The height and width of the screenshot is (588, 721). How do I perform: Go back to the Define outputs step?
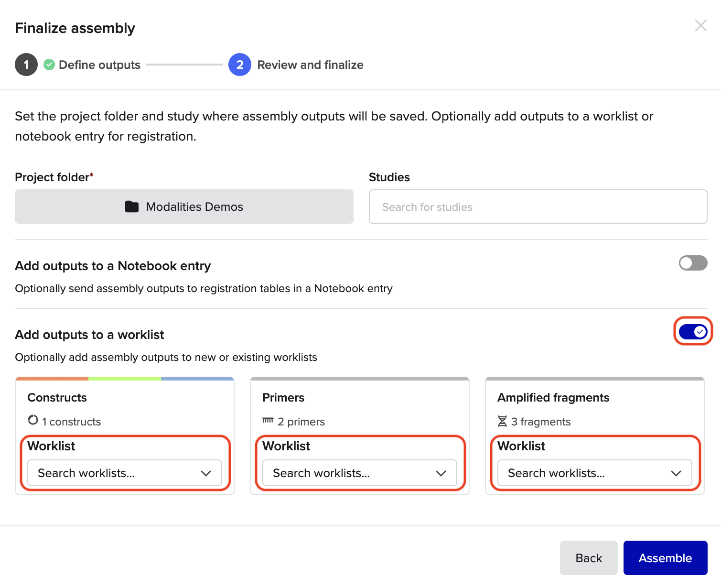point(99,65)
